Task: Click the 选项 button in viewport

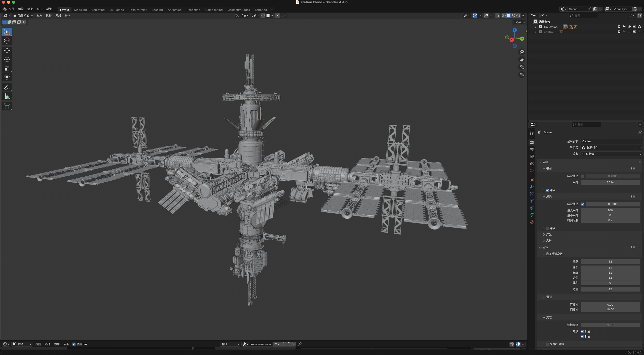Action: 520,22
